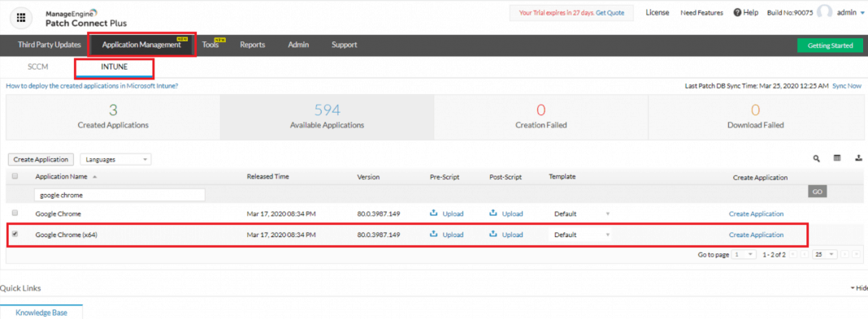Check the Google Chrome row checkbox
The width and height of the screenshot is (868, 319).
(15, 213)
